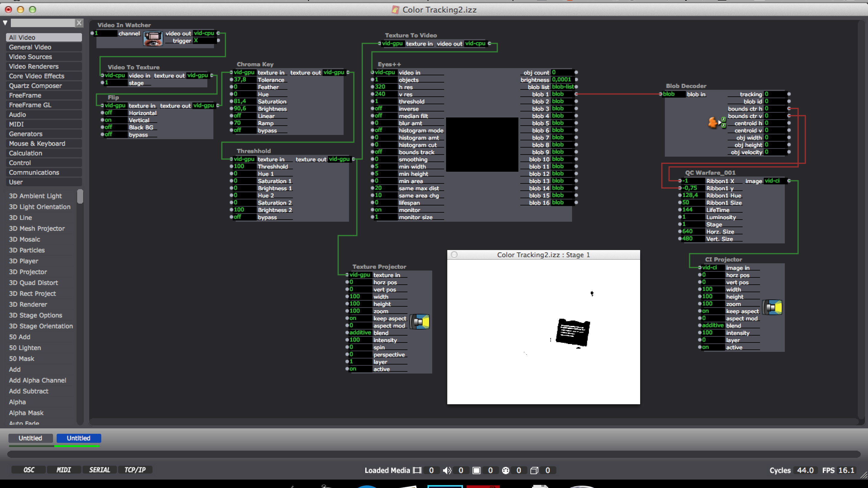Select the Video Sources category
This screenshot has width=868, height=488.
click(x=44, y=57)
